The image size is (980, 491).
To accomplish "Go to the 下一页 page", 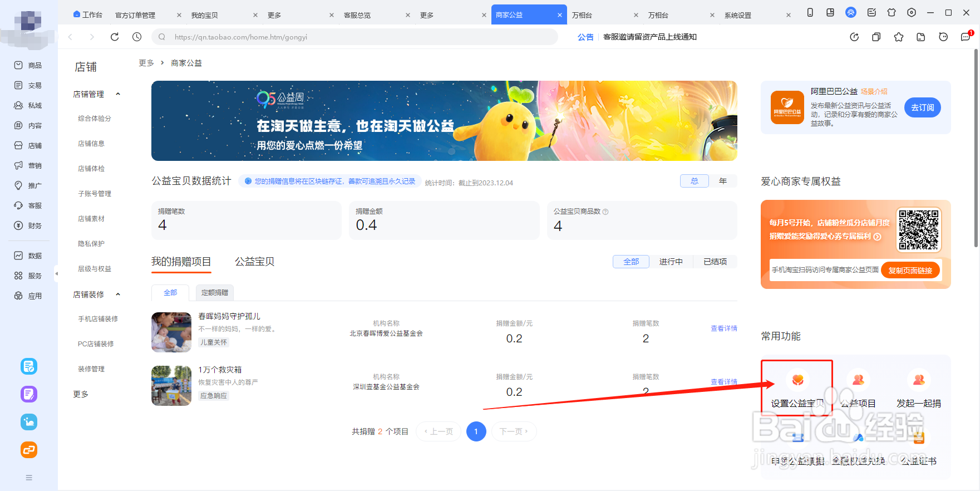I will [514, 431].
